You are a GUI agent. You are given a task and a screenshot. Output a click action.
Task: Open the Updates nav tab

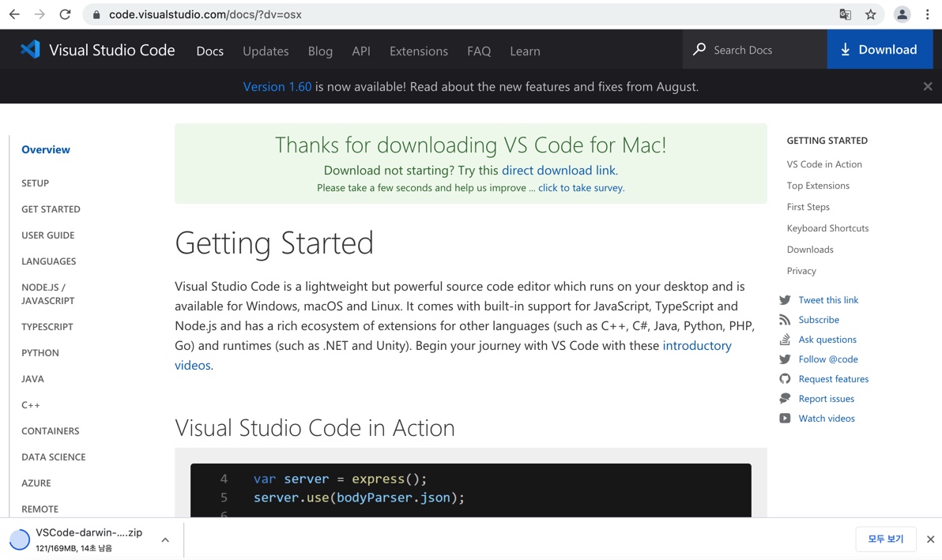pos(266,51)
